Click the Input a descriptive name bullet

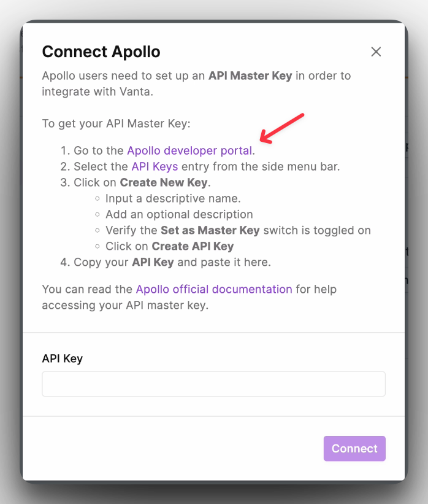[x=173, y=198]
